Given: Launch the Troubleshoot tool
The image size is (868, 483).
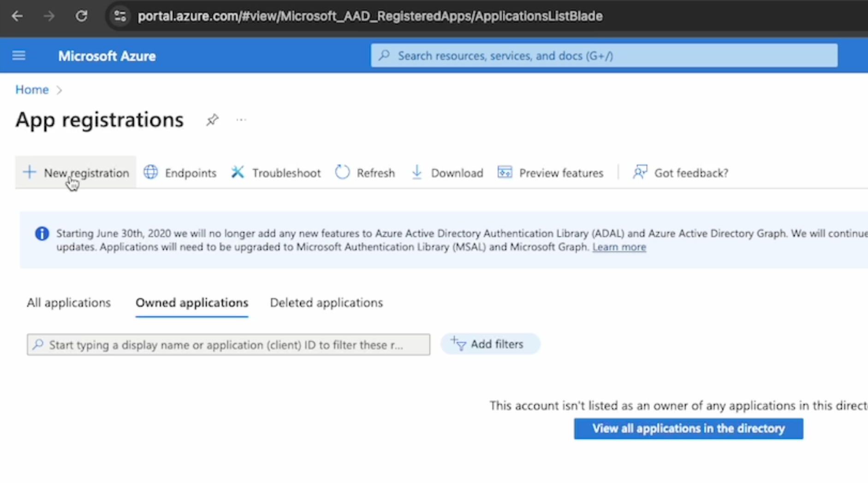Looking at the screenshot, I should (x=276, y=173).
